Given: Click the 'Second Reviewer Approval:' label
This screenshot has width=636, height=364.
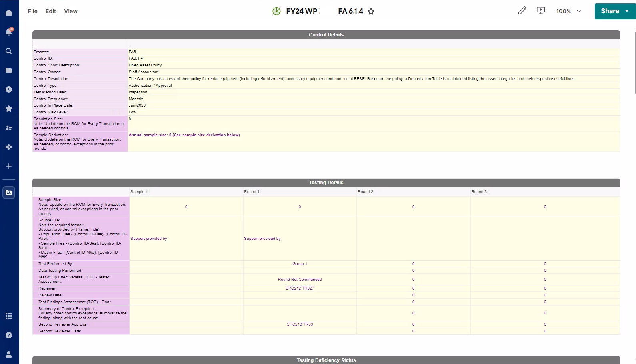Looking at the screenshot, I should (63, 324).
